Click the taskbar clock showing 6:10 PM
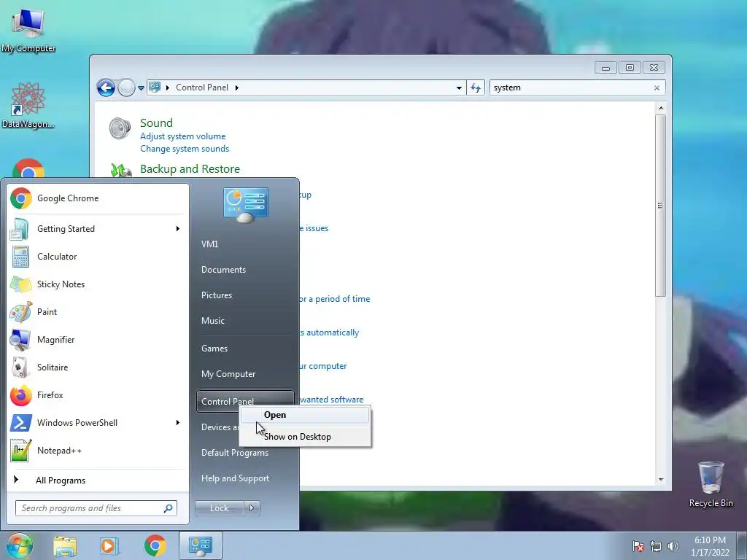 [710, 546]
